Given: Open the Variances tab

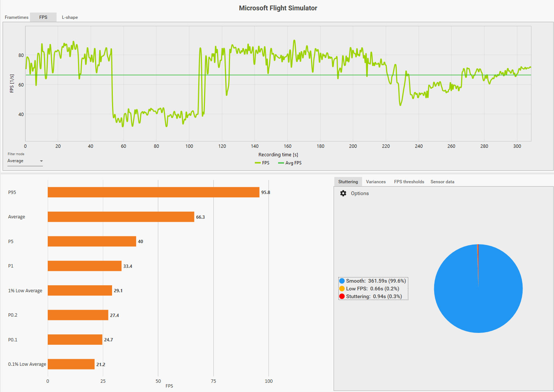Looking at the screenshot, I should (376, 182).
